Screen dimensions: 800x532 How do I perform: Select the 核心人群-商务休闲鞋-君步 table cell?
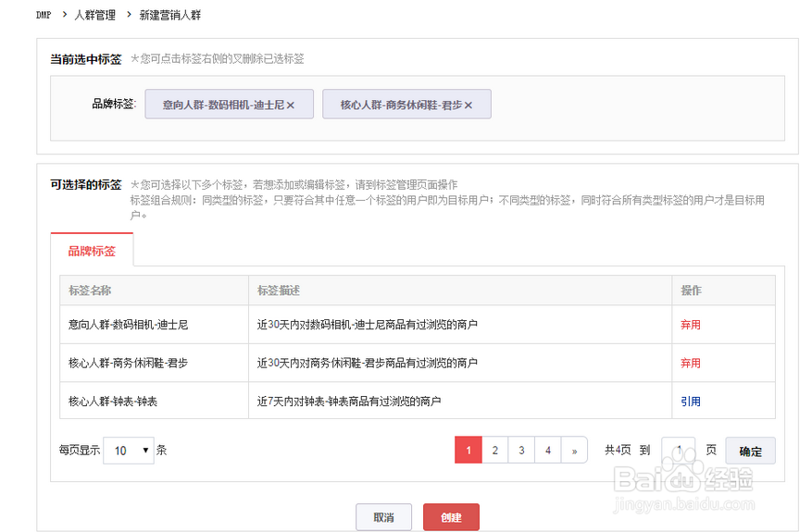coord(154,363)
